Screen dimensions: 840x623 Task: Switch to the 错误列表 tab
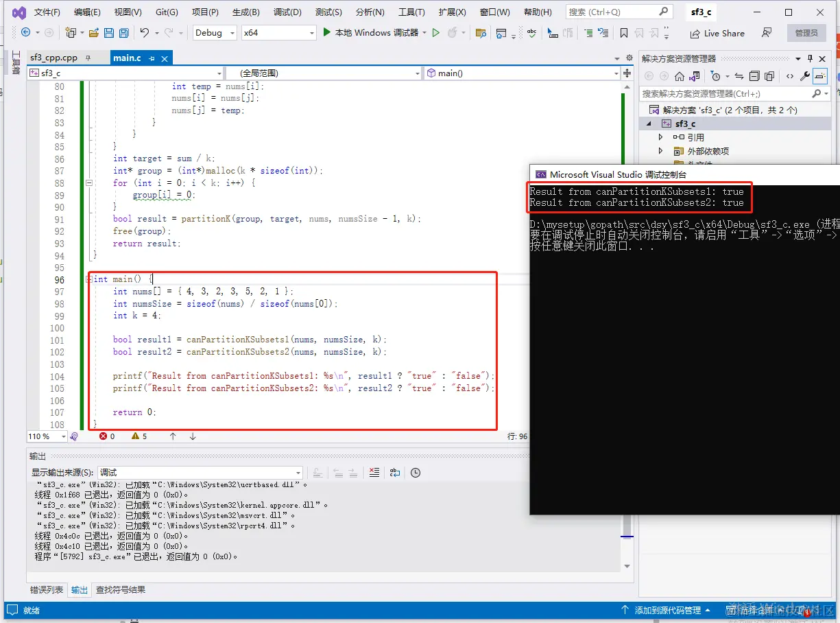click(47, 589)
